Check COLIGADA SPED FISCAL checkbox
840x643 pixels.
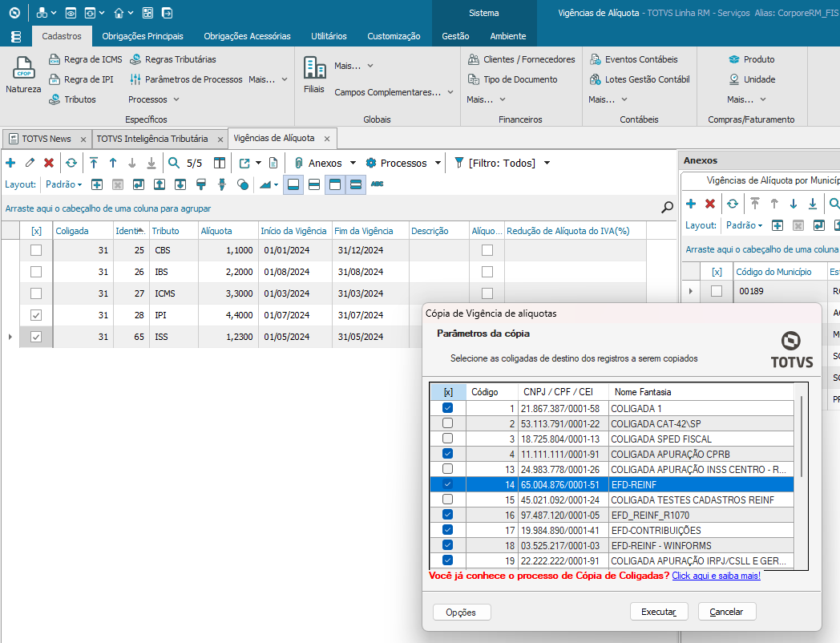point(448,439)
